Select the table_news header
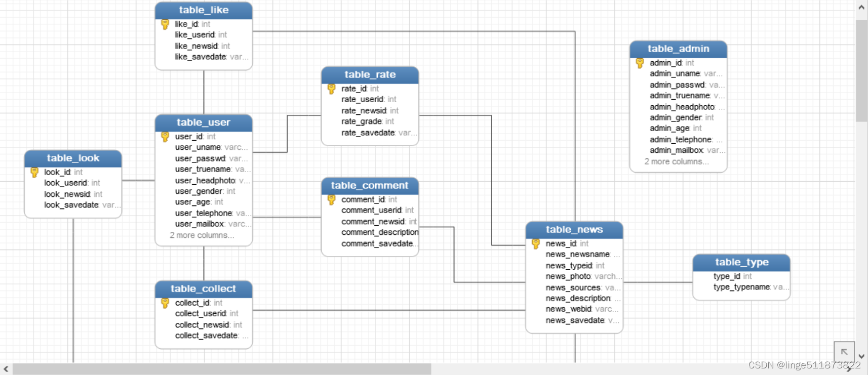The width and height of the screenshot is (868, 375). 574,230
